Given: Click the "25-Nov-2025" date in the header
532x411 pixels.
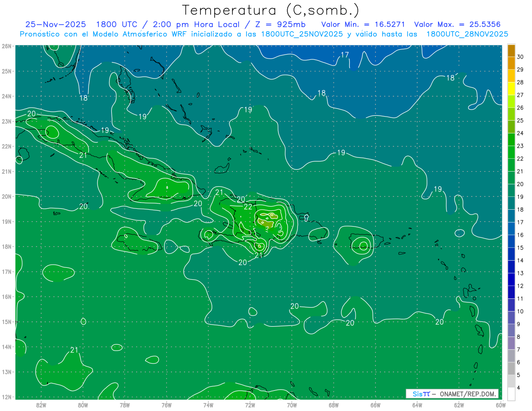Looking at the screenshot, I should (x=56, y=24).
